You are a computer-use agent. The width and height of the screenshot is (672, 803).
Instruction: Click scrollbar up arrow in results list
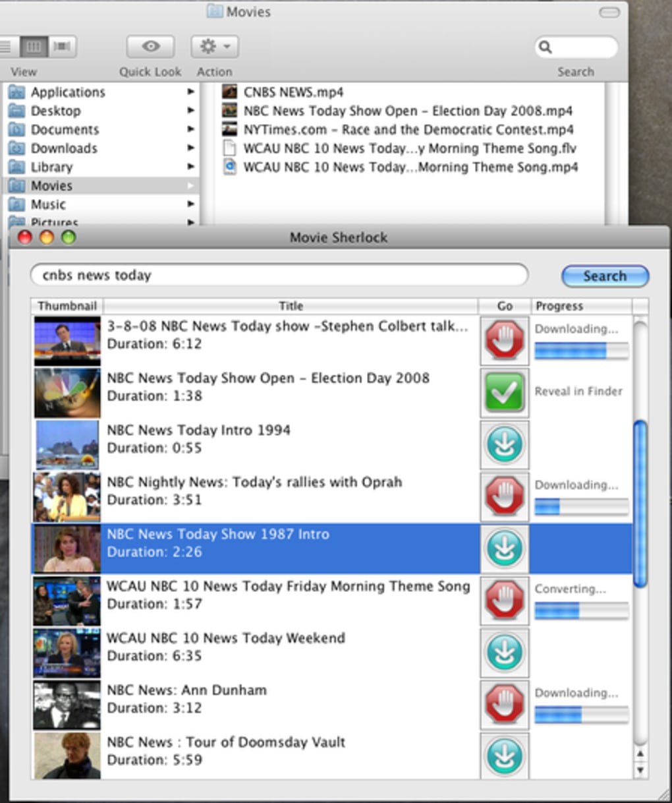coord(640,754)
